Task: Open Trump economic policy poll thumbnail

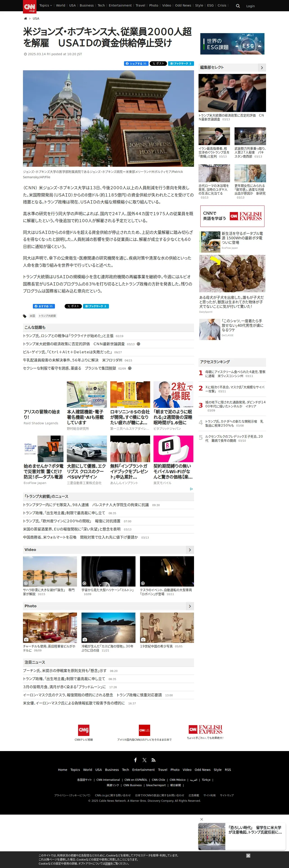Action: click(x=232, y=93)
